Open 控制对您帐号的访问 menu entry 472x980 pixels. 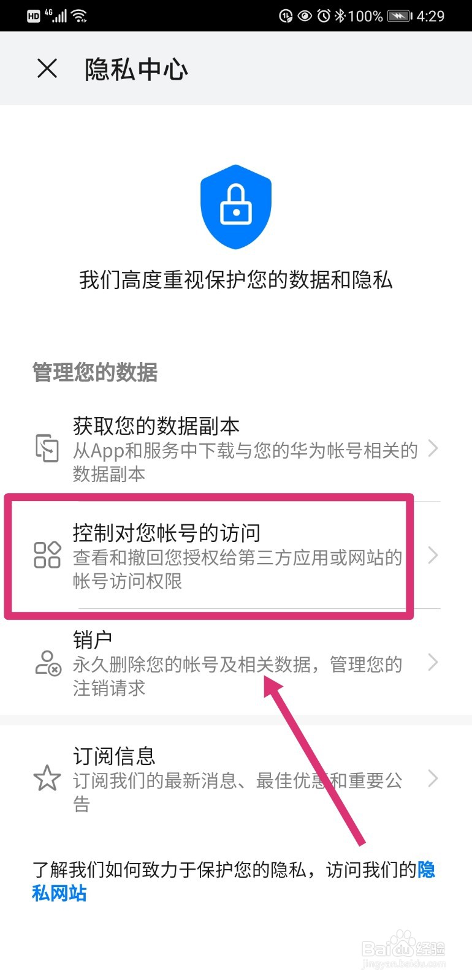(236, 556)
